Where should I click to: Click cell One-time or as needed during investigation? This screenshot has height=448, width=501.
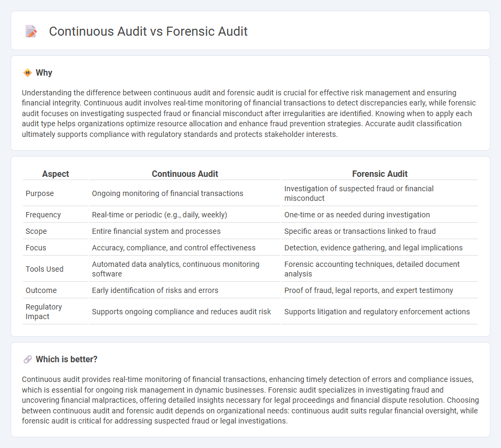[379, 215]
